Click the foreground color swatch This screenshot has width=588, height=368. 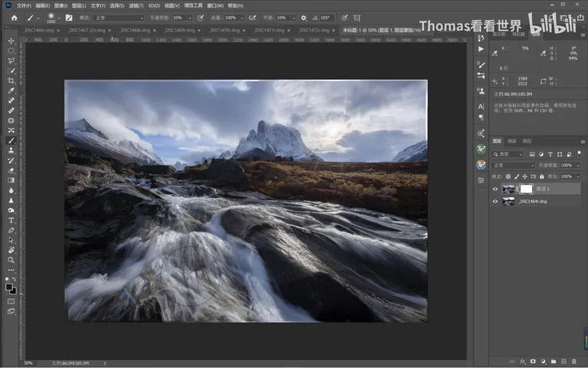9,287
